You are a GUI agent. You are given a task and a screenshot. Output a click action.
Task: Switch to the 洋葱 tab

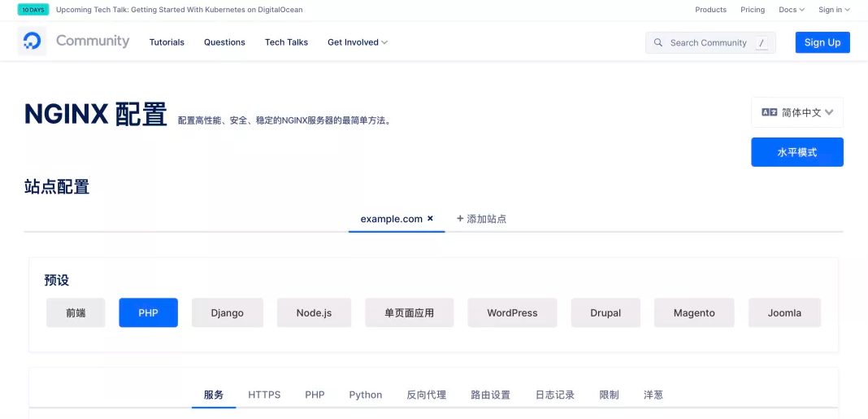(x=653, y=395)
